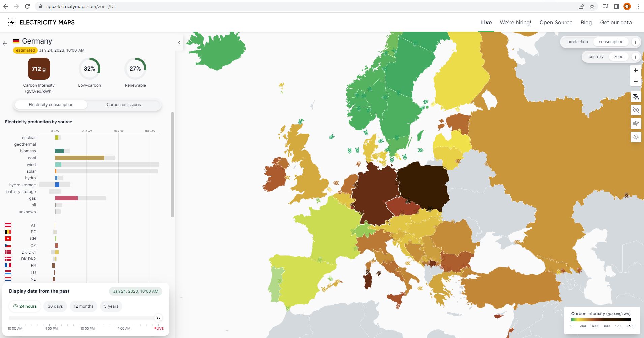
Task: Click the 27% renewable gauge
Action: click(x=135, y=68)
